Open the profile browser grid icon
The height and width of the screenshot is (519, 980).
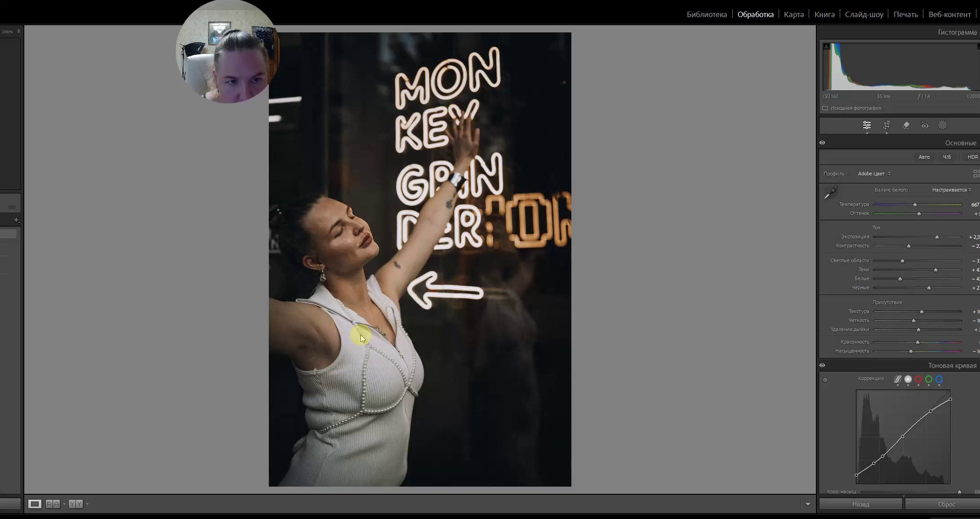pos(976,174)
